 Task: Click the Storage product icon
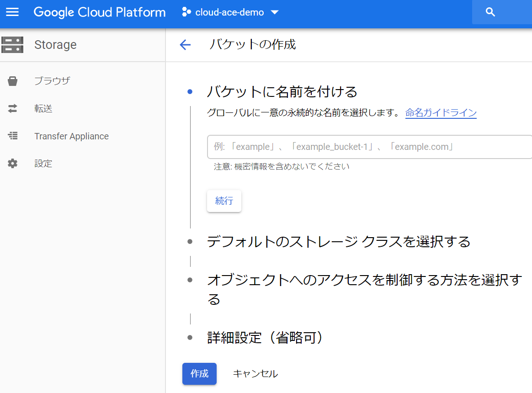point(12,45)
